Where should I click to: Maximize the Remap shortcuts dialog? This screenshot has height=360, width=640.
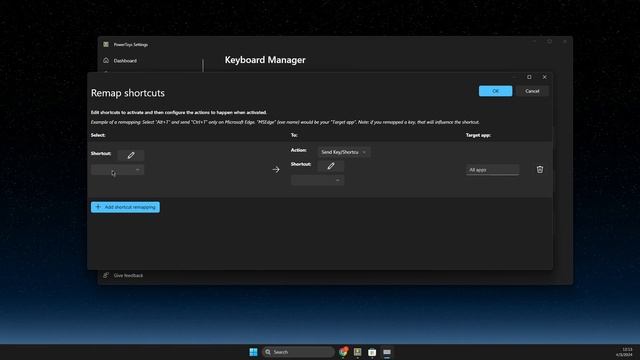pos(529,77)
